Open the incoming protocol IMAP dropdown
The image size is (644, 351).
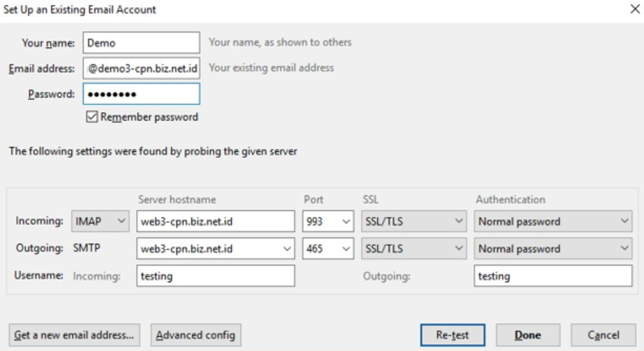point(101,221)
